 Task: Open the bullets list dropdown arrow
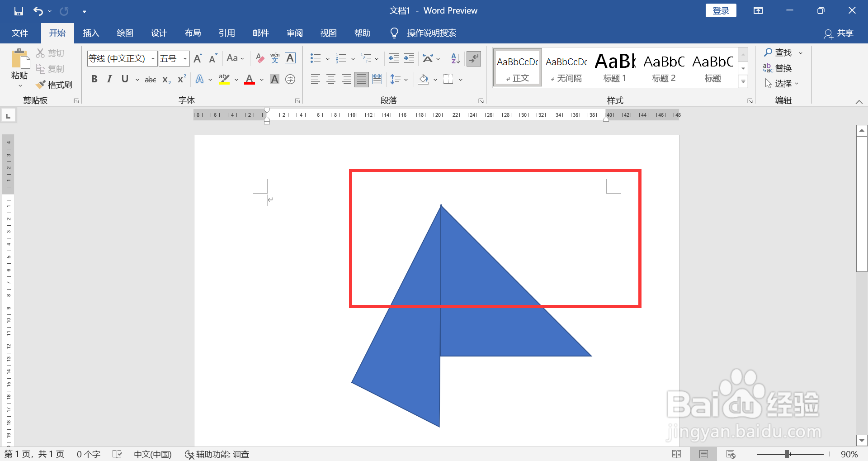(x=327, y=59)
